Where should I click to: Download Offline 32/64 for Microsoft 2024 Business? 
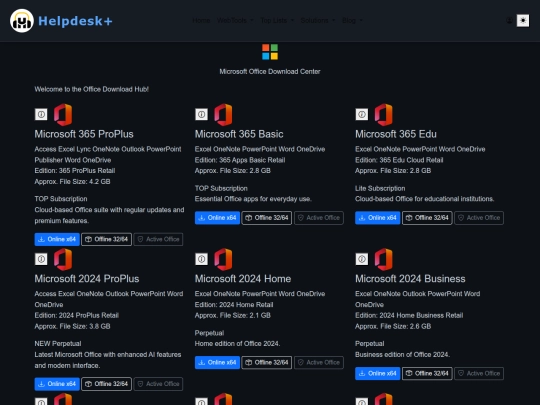(427, 374)
